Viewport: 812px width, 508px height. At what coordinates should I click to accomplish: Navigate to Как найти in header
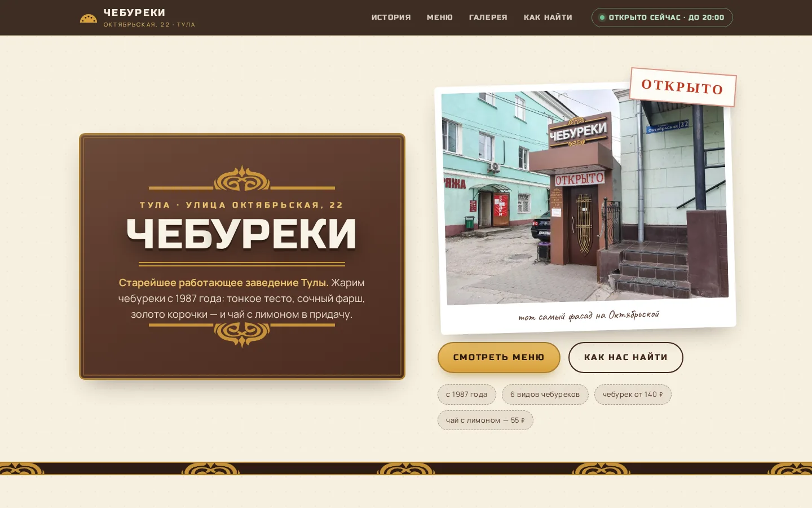[548, 17]
